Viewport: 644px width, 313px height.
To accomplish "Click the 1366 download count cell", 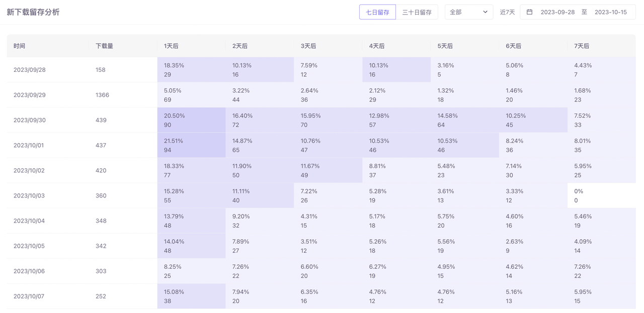I will (x=102, y=95).
